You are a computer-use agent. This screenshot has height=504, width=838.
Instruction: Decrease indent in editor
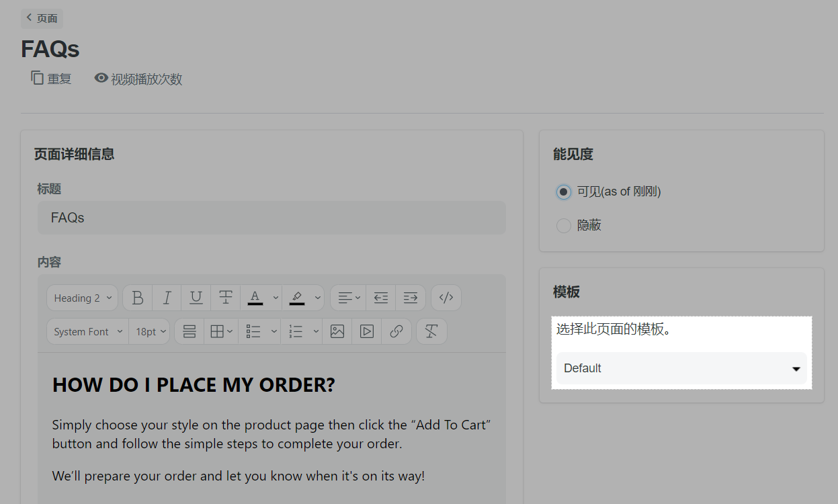click(x=381, y=298)
